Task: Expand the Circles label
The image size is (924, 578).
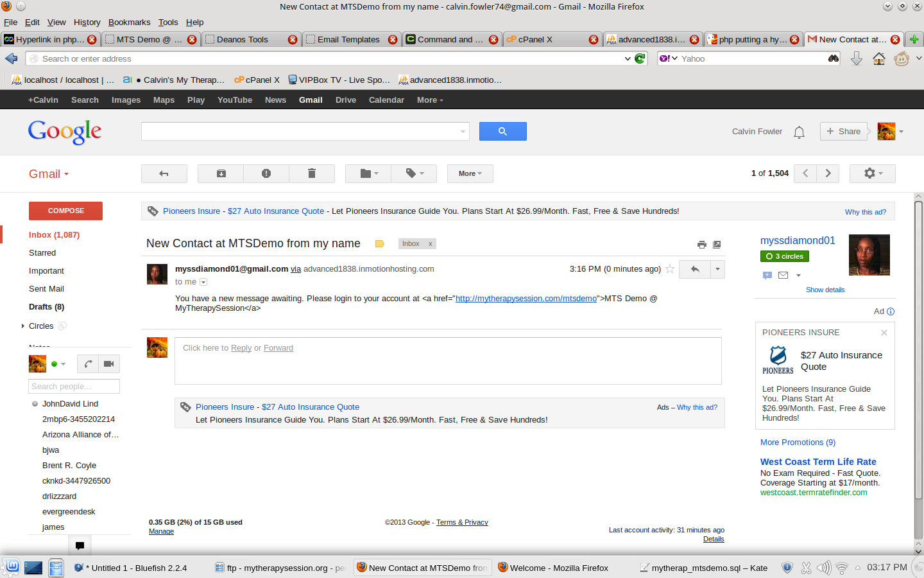Action: (23, 326)
